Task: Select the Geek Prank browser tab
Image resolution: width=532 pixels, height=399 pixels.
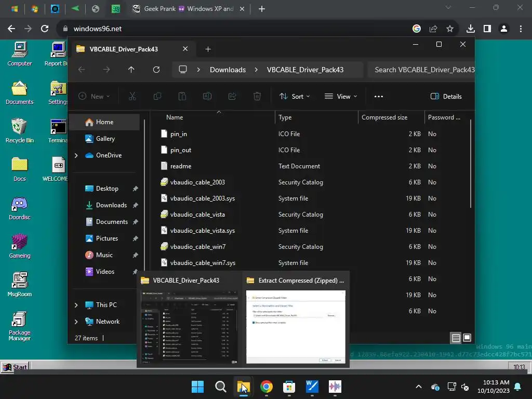Action: tap(188, 9)
